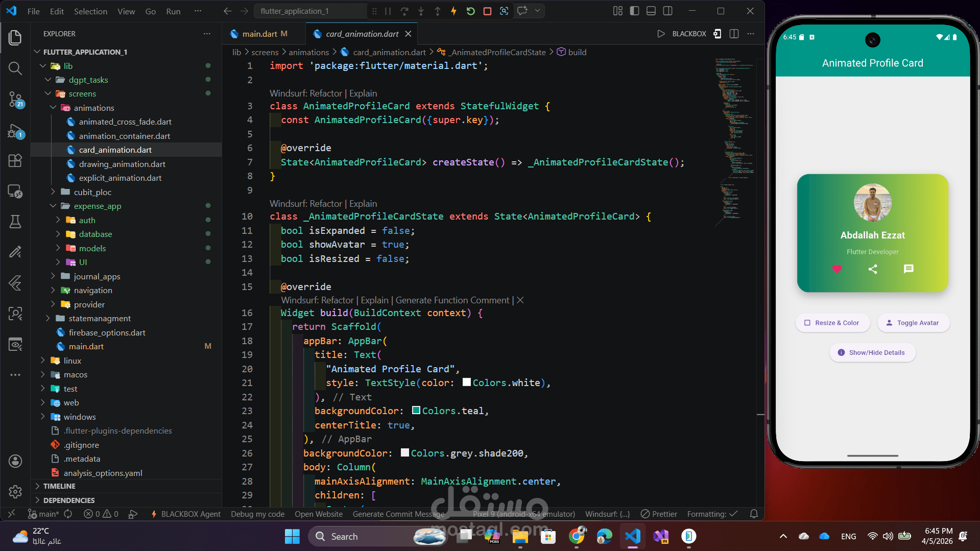Screen dimensions: 980x551
Task: Collapse the screens folder
Action: (49, 94)
